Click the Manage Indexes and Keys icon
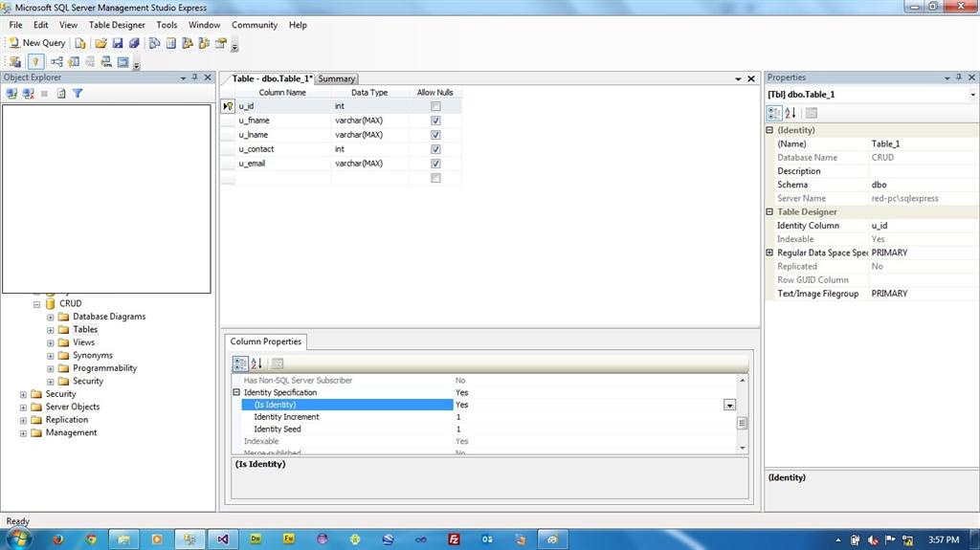 click(x=74, y=61)
